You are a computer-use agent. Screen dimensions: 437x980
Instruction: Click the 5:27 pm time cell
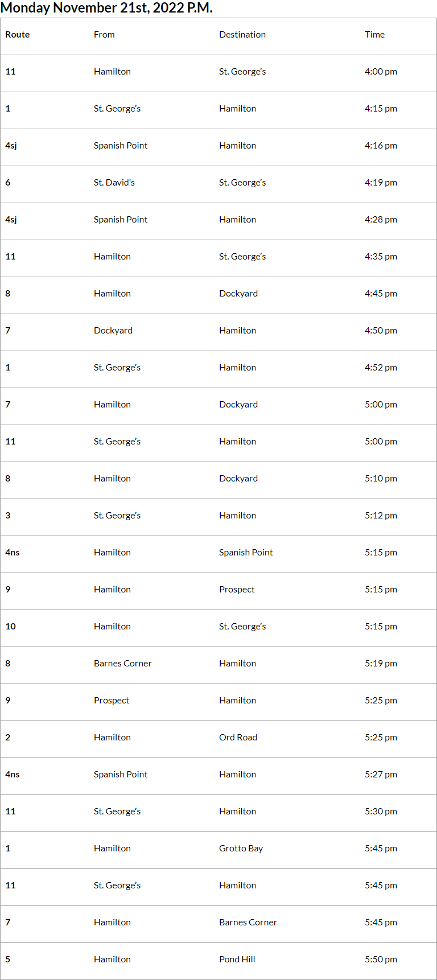pos(381,775)
